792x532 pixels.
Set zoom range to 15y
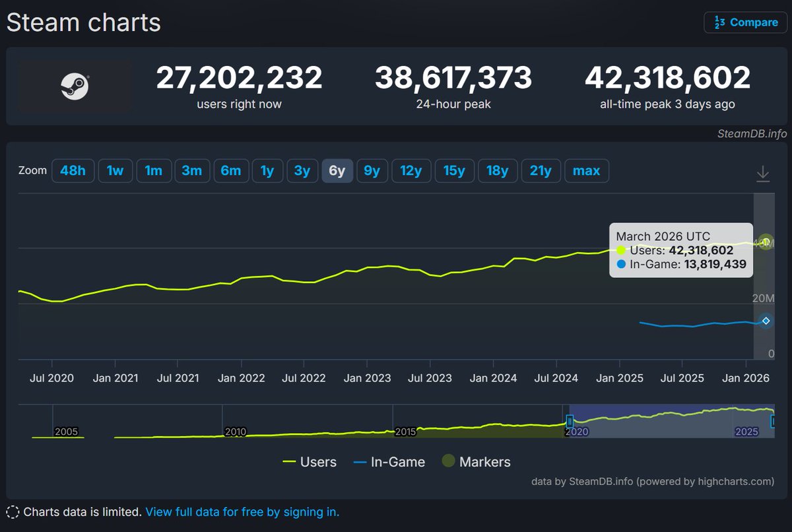[454, 171]
